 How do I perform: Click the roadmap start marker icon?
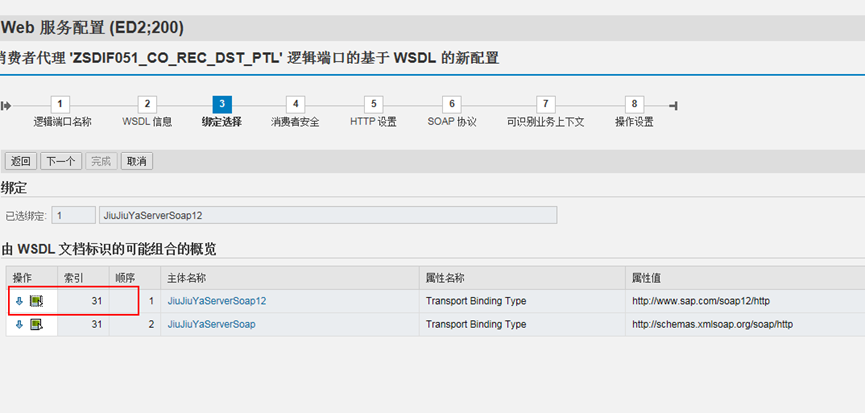coord(6,105)
